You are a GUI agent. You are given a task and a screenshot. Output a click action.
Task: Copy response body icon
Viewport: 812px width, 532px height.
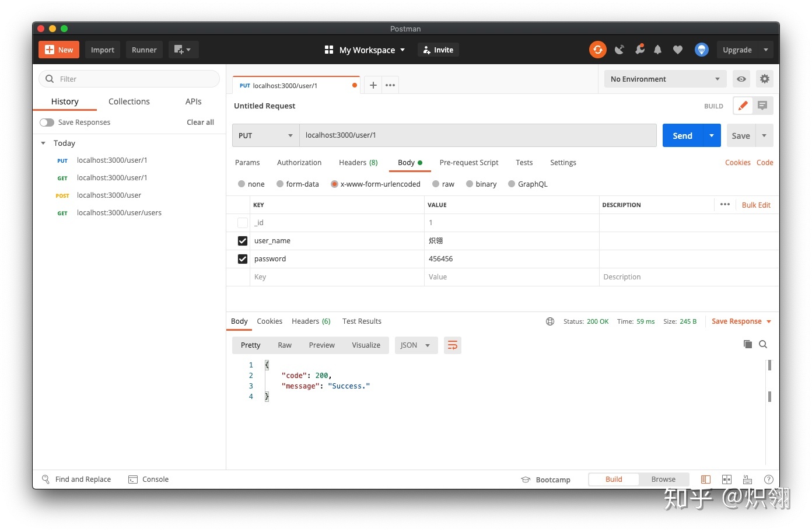click(x=747, y=344)
